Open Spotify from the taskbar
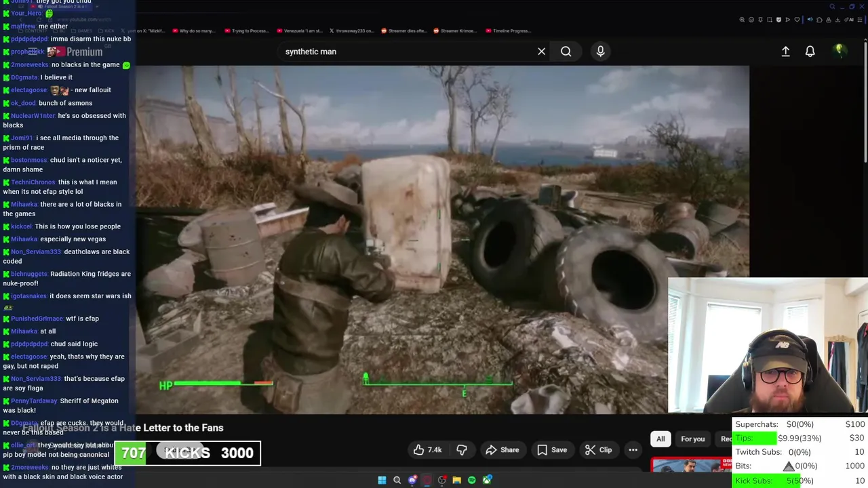This screenshot has height=488, width=868. click(x=472, y=480)
